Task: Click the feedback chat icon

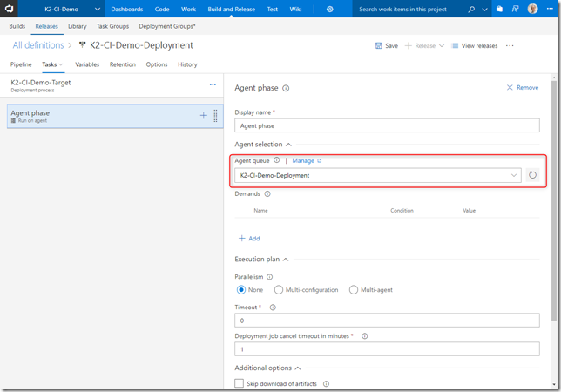Action: coord(515,9)
